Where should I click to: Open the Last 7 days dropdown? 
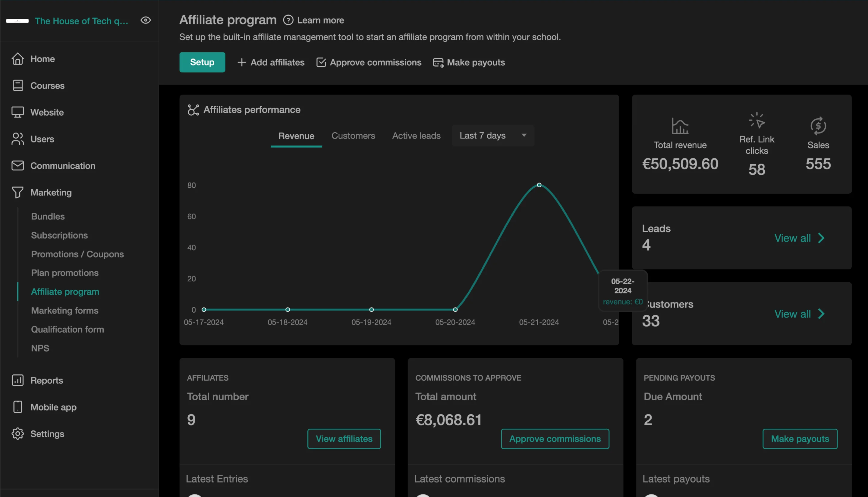[493, 136]
